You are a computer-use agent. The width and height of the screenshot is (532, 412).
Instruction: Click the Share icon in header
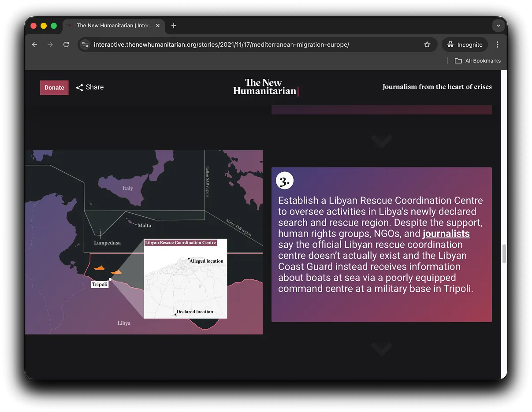pyautogui.click(x=80, y=87)
